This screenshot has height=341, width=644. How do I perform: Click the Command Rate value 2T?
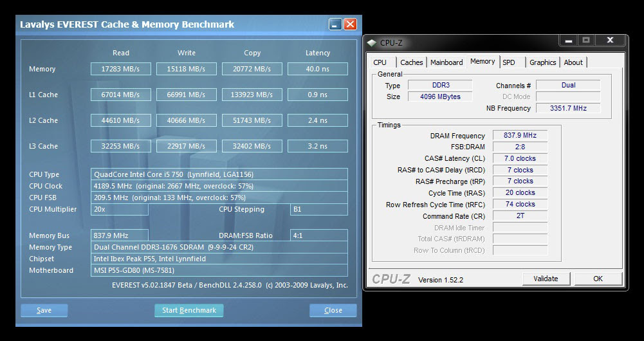[x=520, y=216]
